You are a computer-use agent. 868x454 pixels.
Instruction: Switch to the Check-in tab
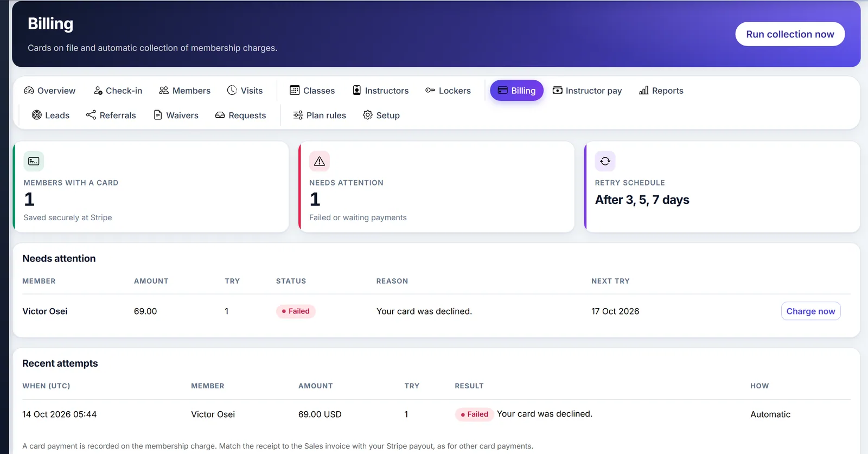[118, 91]
